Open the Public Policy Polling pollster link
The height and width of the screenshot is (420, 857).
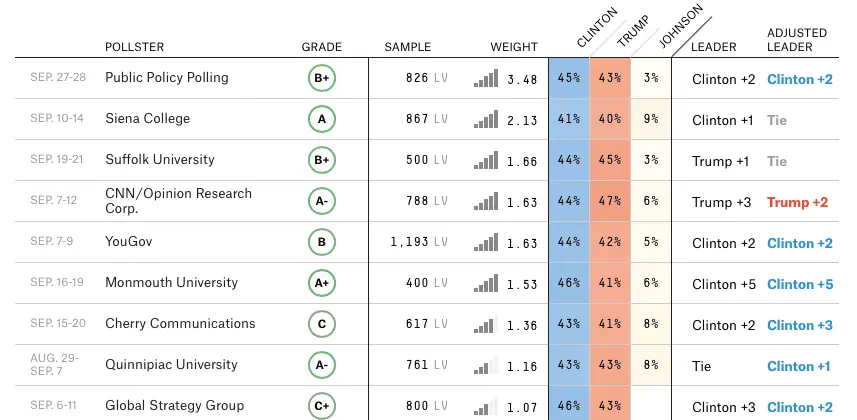[x=167, y=78]
